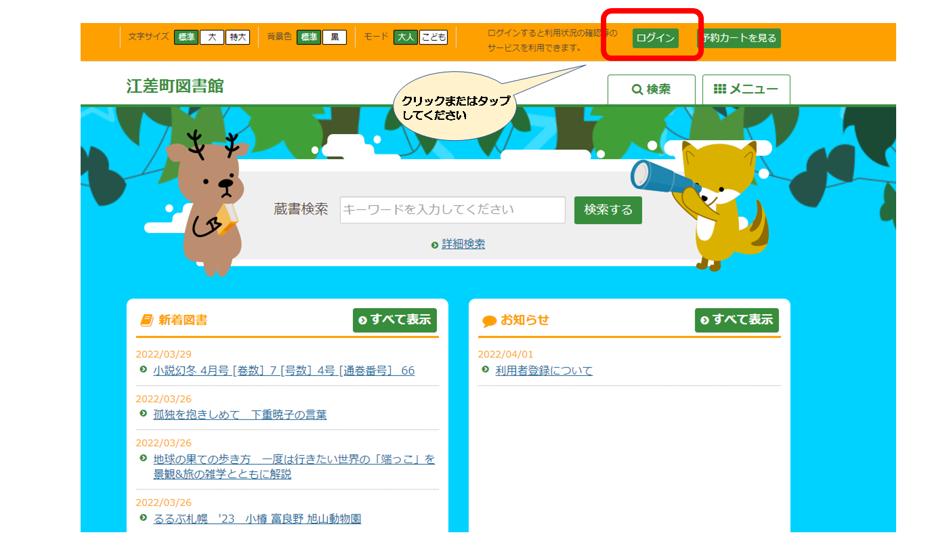Open 地球の果ての歩き方 book link
Screen dimensions: 928x560
pyautogui.click(x=294, y=467)
